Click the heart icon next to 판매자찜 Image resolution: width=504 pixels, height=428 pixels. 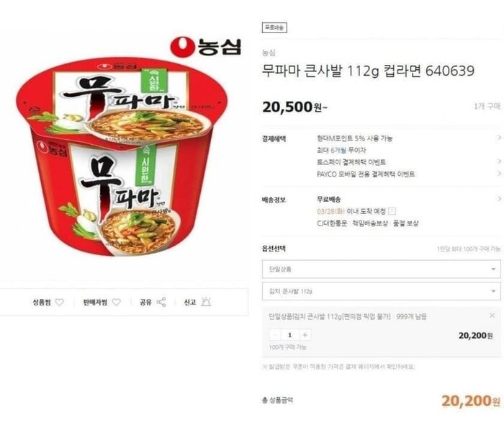point(117,303)
